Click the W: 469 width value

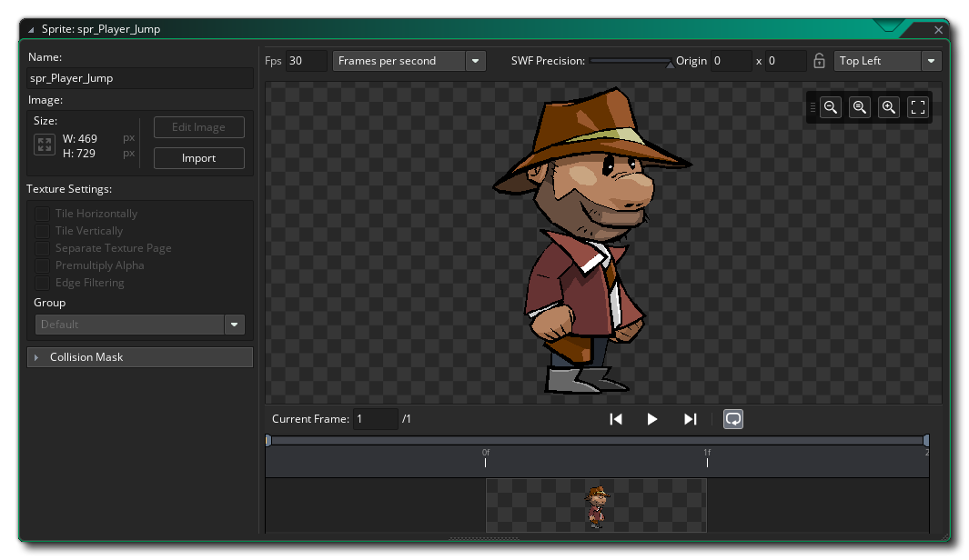coord(80,139)
